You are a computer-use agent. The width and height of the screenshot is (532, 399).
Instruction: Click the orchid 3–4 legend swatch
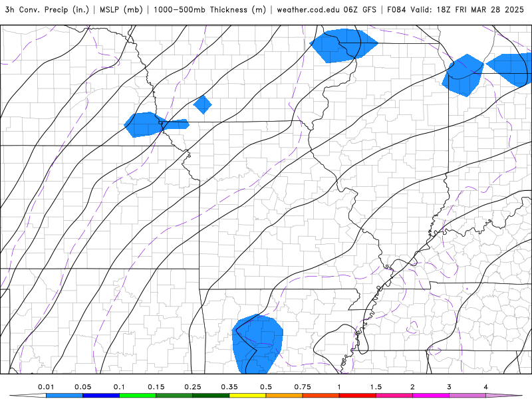tap(467, 396)
